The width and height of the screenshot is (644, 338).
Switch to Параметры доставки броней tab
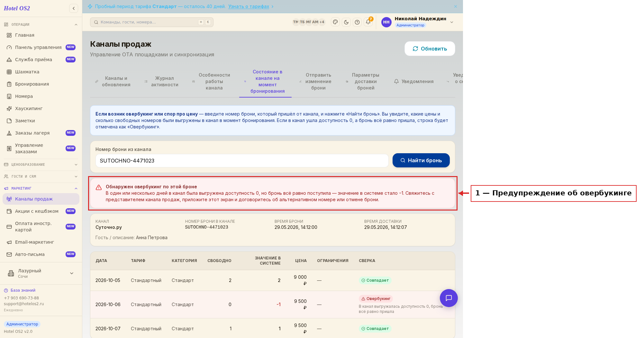click(x=363, y=81)
